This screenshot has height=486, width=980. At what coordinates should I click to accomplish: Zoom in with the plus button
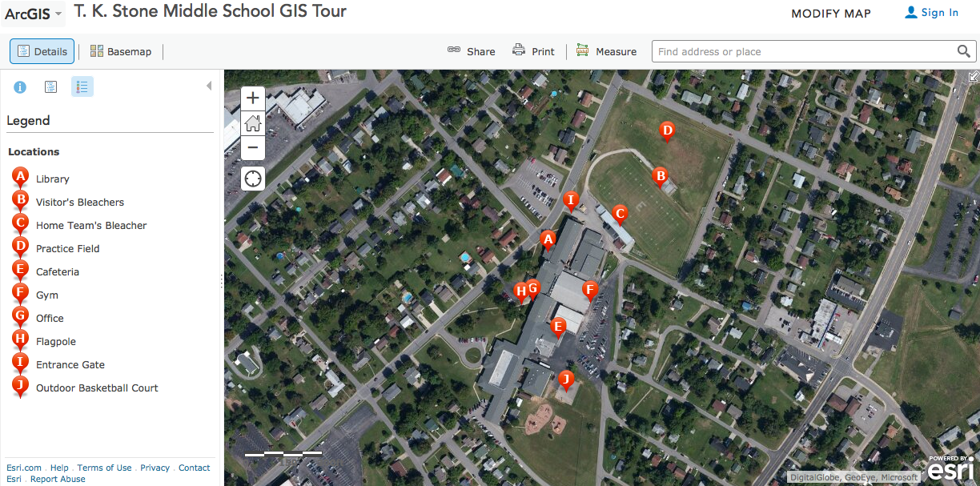253,98
